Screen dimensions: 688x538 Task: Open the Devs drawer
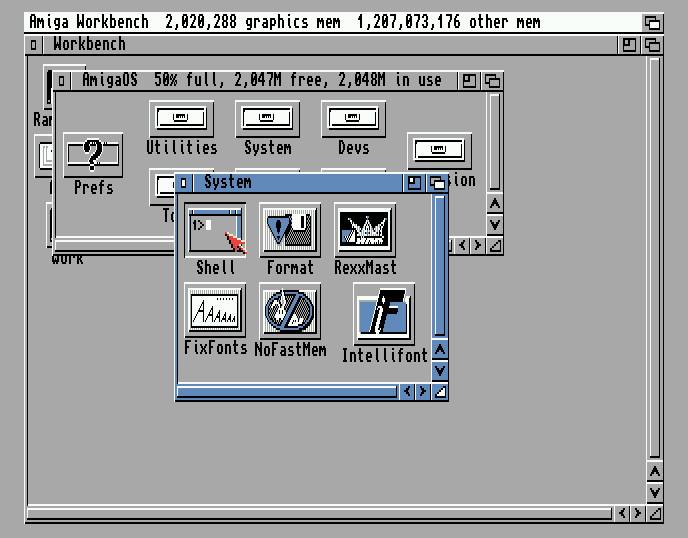353,119
